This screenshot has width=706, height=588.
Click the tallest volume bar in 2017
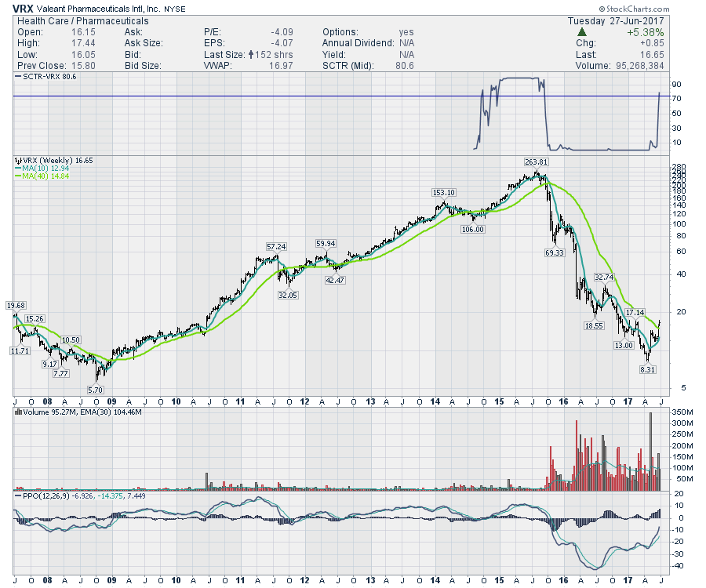[x=650, y=452]
